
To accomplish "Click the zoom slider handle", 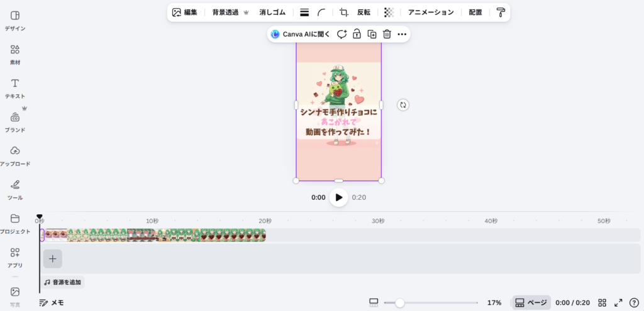I will pyautogui.click(x=399, y=303).
